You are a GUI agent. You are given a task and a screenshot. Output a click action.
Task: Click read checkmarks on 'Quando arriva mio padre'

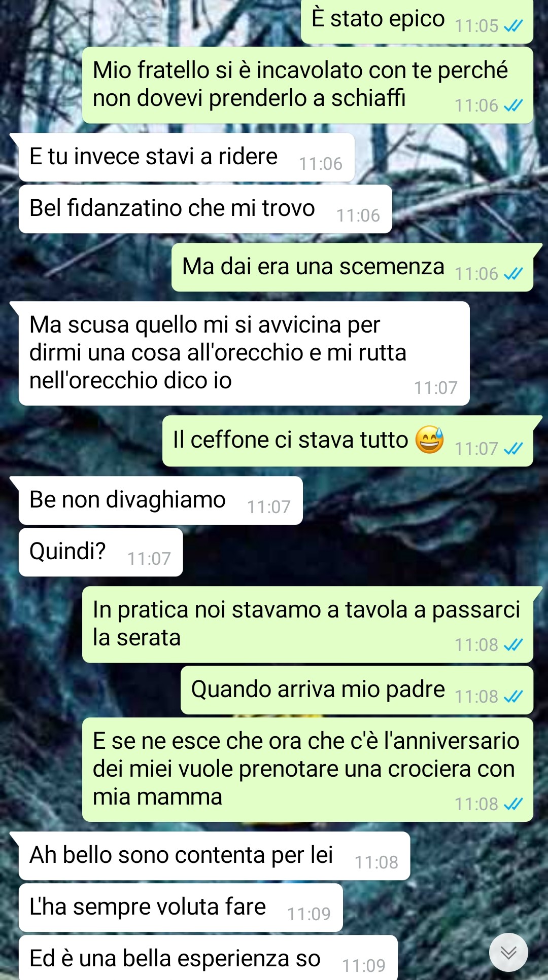pyautogui.click(x=513, y=697)
